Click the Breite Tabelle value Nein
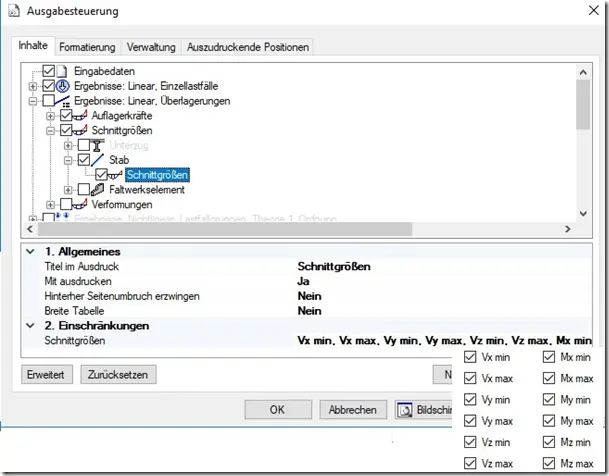This screenshot has height=476, width=609. [x=309, y=311]
